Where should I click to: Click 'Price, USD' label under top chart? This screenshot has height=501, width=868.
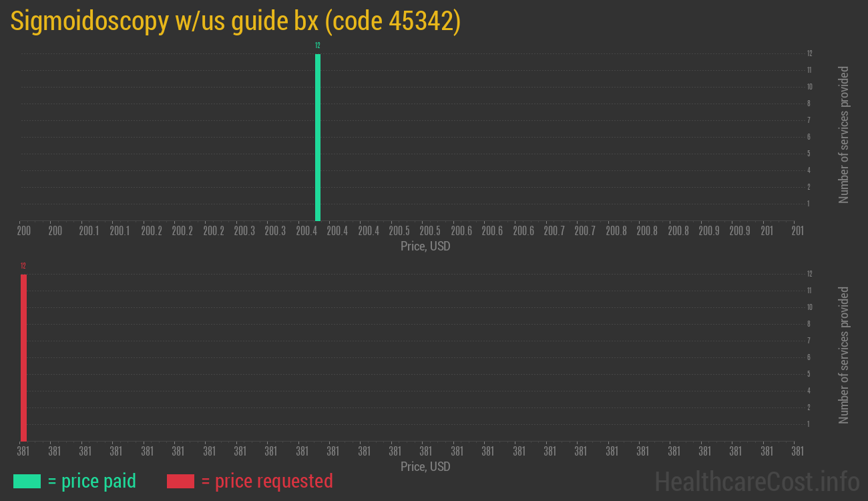click(425, 246)
